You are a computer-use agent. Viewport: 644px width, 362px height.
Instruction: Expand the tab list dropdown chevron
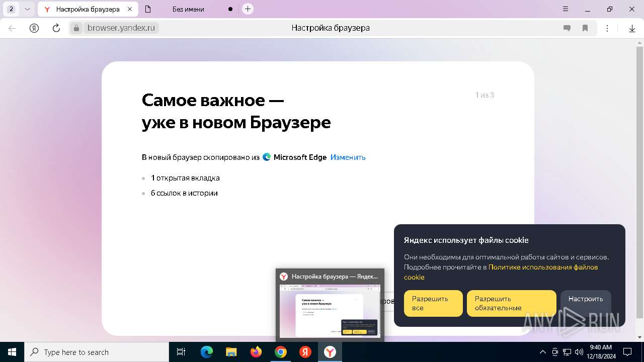pyautogui.click(x=27, y=9)
